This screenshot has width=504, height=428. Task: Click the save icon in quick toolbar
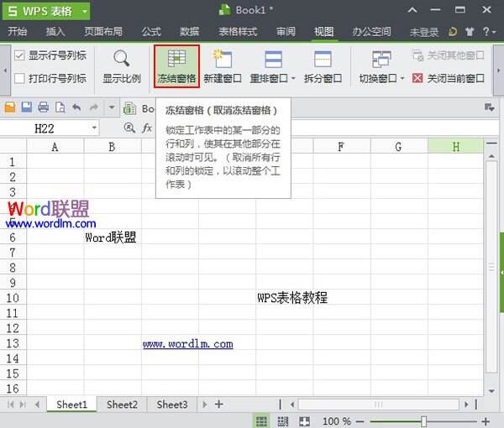[27, 107]
